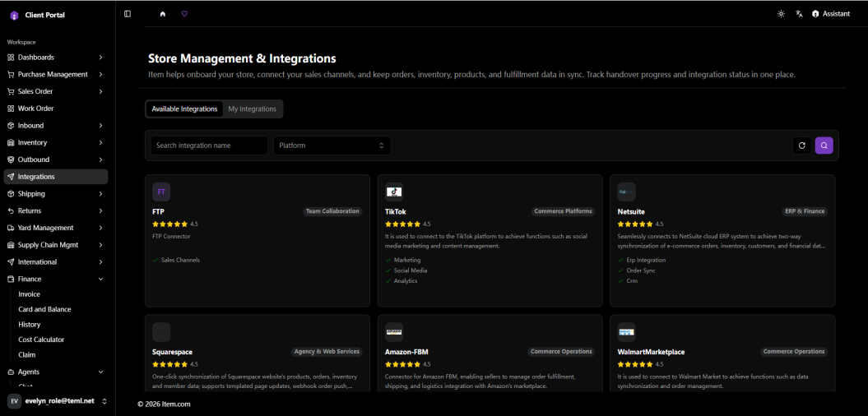Switch theme with the sun icon
The height and width of the screenshot is (416, 868).
coord(781,14)
